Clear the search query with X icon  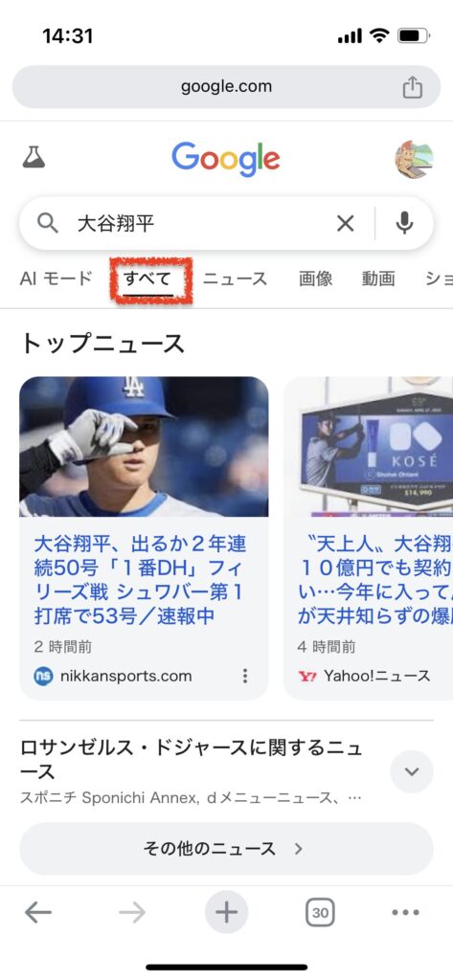(x=346, y=223)
